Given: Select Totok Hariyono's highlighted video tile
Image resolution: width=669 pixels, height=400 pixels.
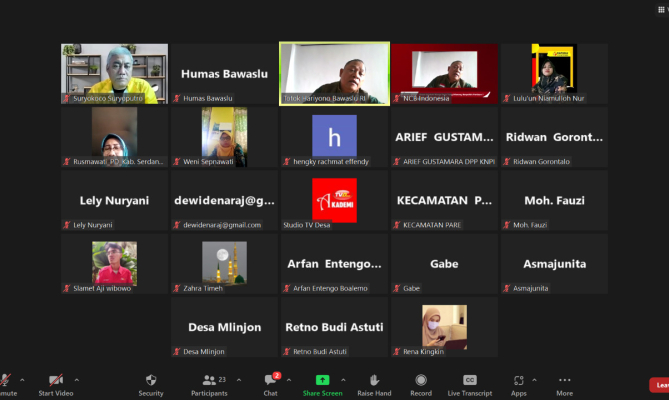Looking at the screenshot, I should click(x=334, y=73).
